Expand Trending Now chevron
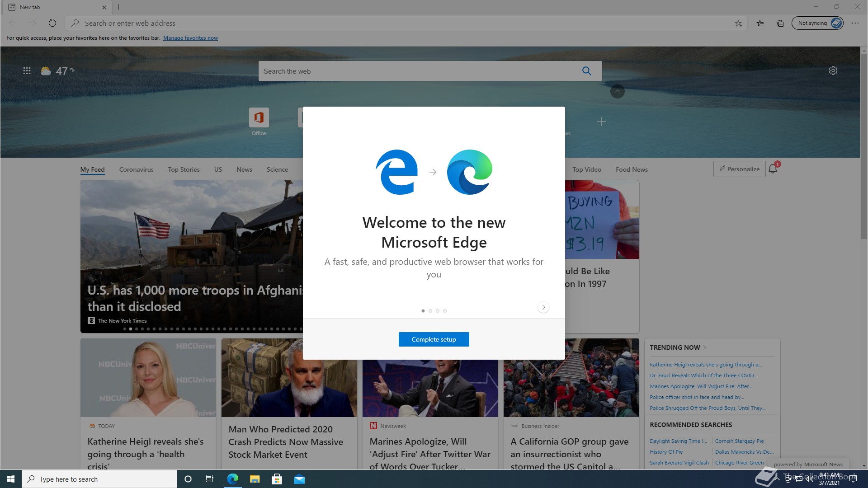 coord(704,347)
